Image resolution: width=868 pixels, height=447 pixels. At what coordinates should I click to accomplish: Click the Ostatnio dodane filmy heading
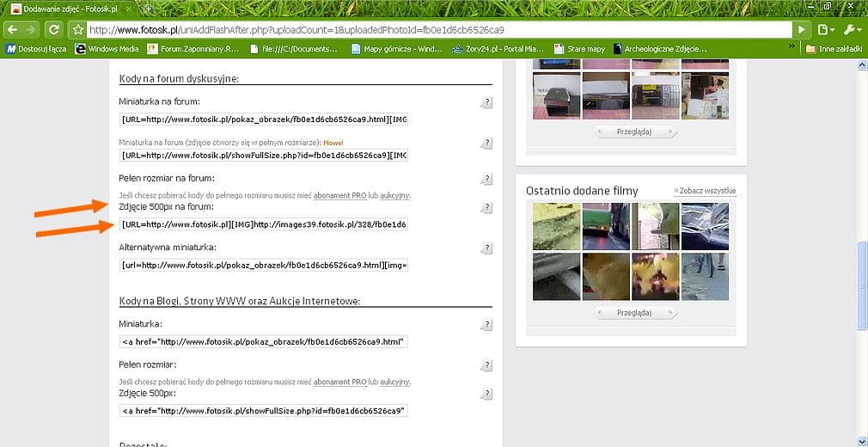pos(582,191)
